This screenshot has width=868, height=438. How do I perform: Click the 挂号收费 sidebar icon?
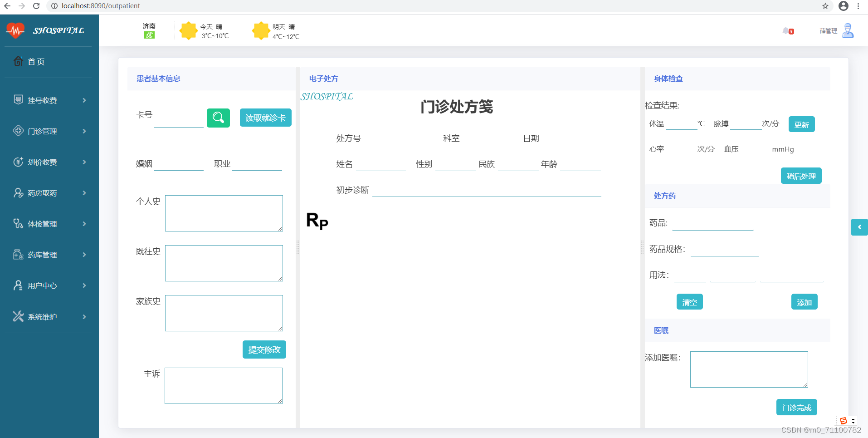[x=18, y=100]
